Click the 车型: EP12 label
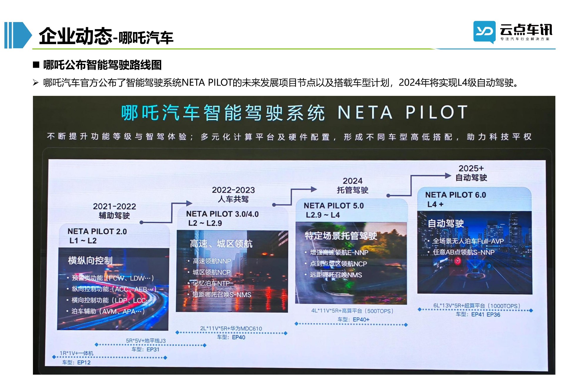This screenshot has height=392, width=588. [76, 363]
